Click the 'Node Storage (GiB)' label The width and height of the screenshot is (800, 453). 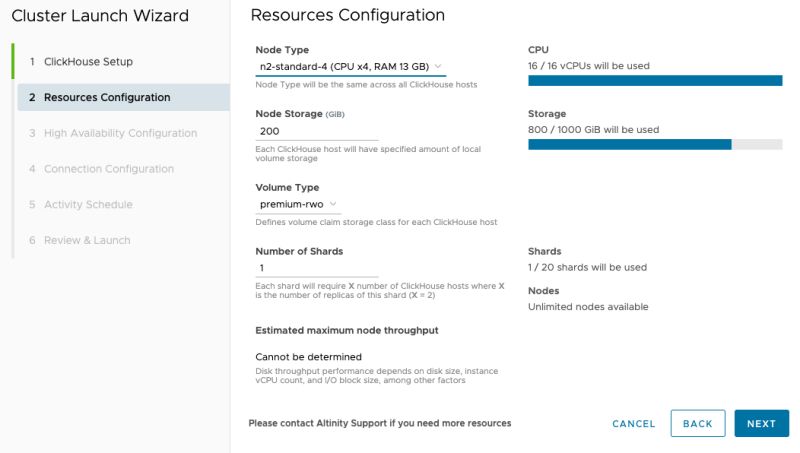(300, 114)
